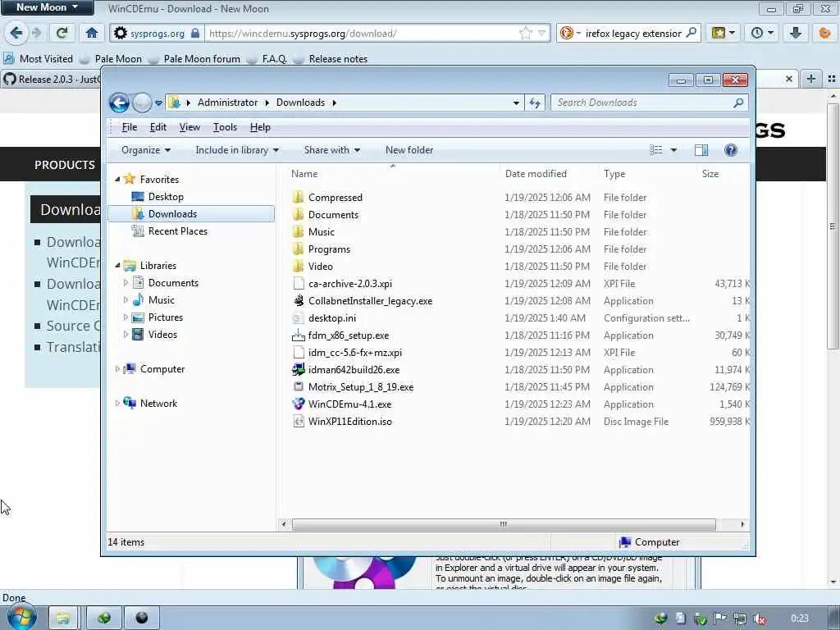
Task: Select Video folder
Action: (x=321, y=267)
